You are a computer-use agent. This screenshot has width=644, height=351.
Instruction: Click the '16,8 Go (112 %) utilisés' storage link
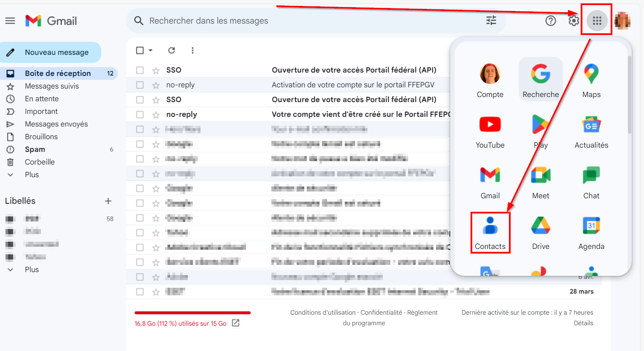coord(181,324)
